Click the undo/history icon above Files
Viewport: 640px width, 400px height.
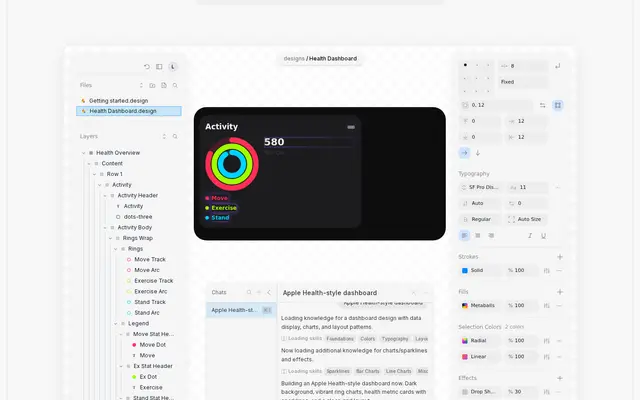tap(147, 67)
